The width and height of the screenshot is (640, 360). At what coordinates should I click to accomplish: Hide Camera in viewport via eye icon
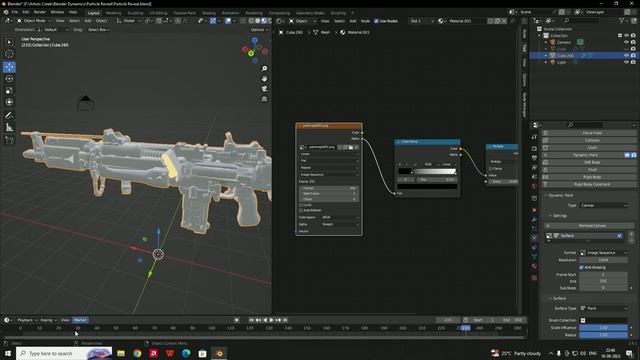click(x=627, y=42)
